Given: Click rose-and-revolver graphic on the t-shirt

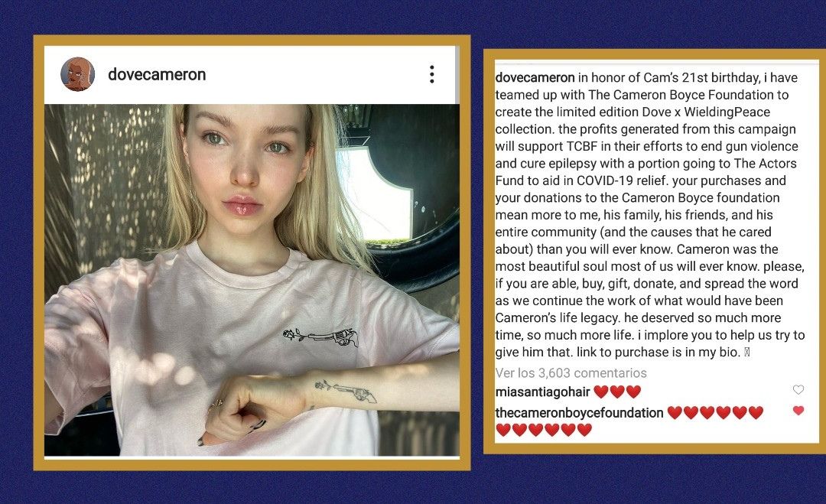Looking at the screenshot, I should 320,337.
